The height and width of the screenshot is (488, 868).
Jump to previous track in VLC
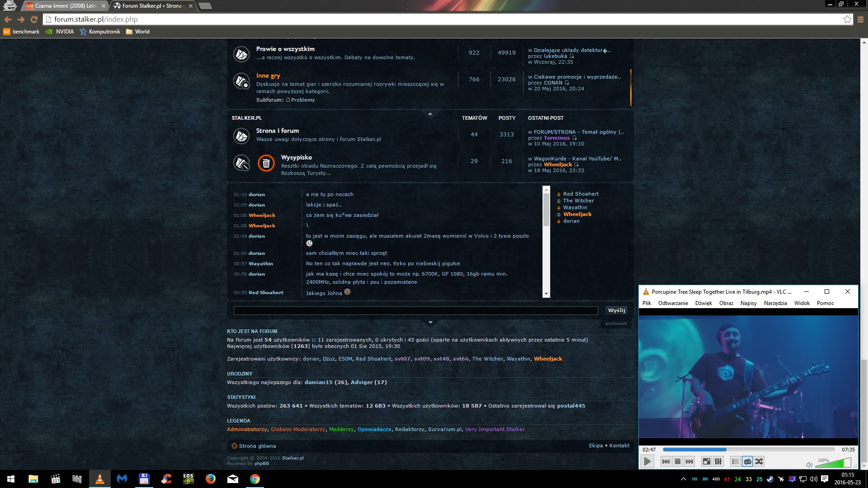pos(665,461)
